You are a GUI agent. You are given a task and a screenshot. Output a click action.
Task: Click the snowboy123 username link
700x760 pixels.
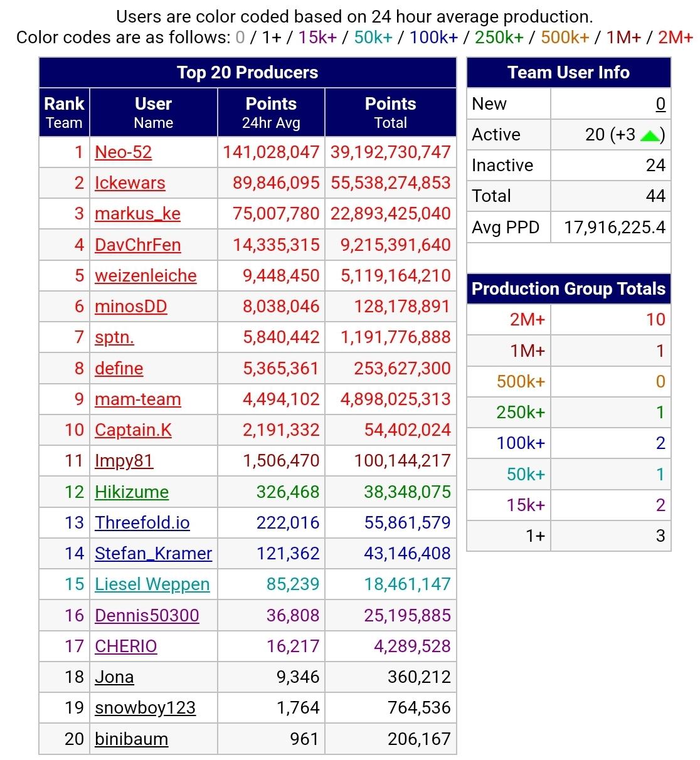145,708
